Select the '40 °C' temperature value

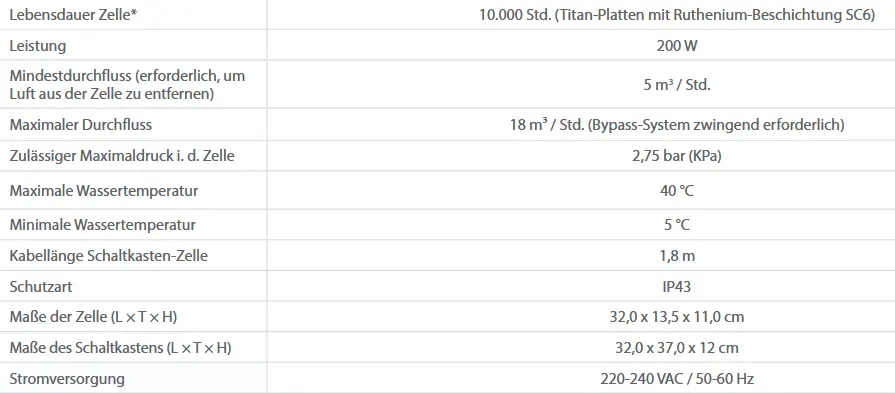(x=676, y=190)
